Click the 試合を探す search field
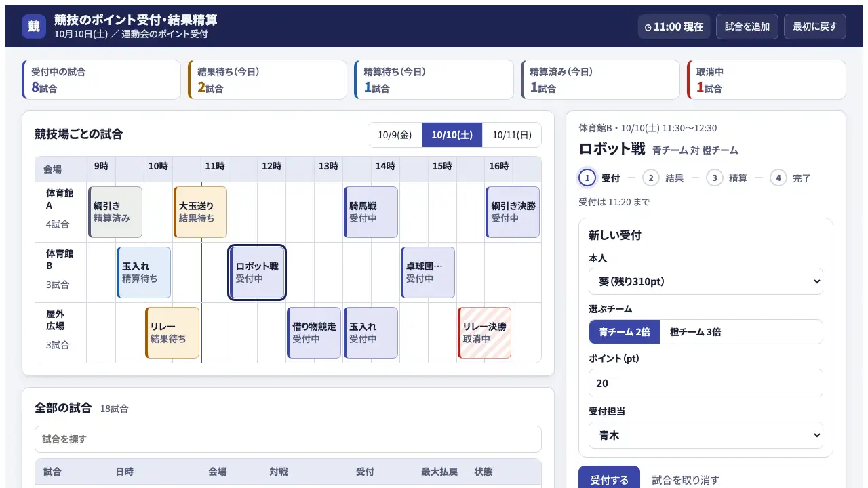 tap(288, 439)
